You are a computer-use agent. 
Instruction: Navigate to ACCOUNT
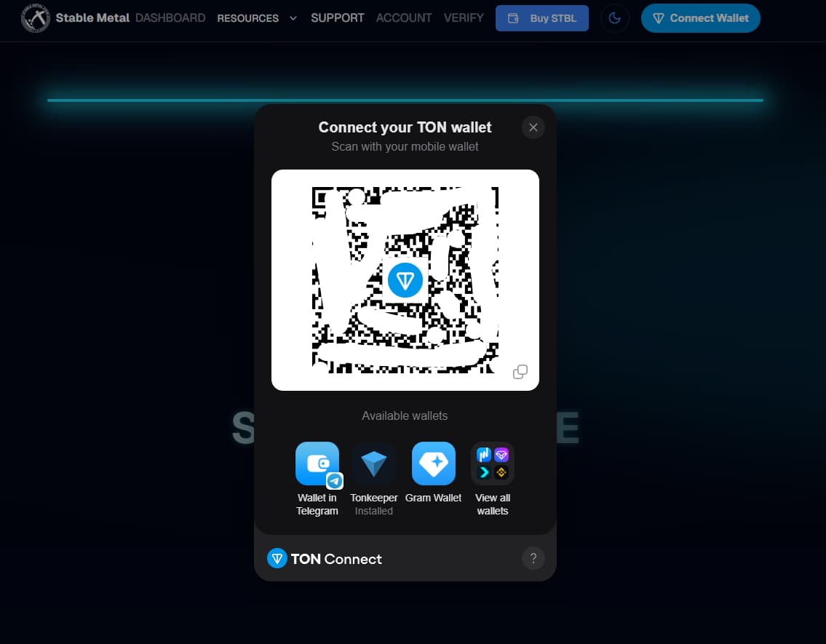[x=403, y=18]
